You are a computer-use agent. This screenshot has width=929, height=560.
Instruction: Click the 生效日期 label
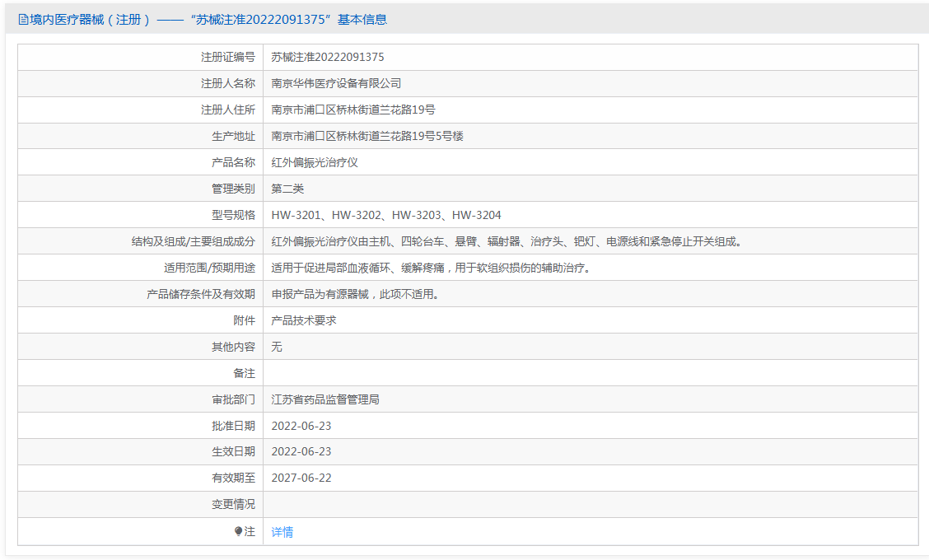pos(233,451)
